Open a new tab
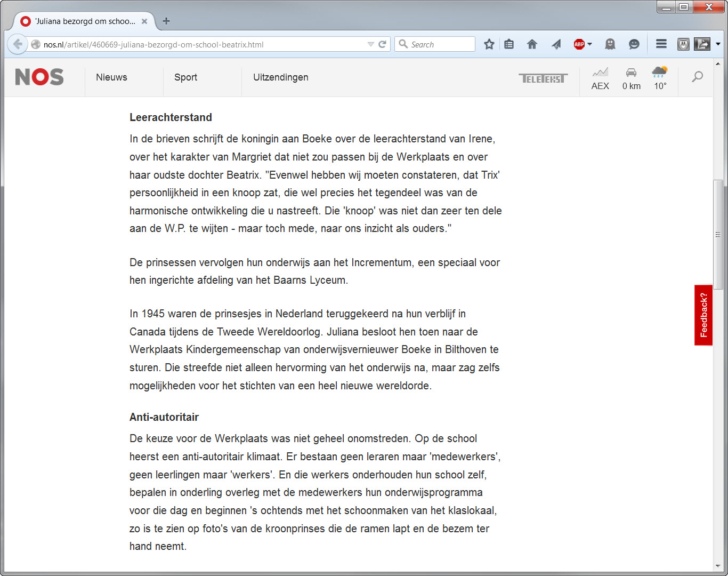Image resolution: width=728 pixels, height=576 pixels. [166, 21]
